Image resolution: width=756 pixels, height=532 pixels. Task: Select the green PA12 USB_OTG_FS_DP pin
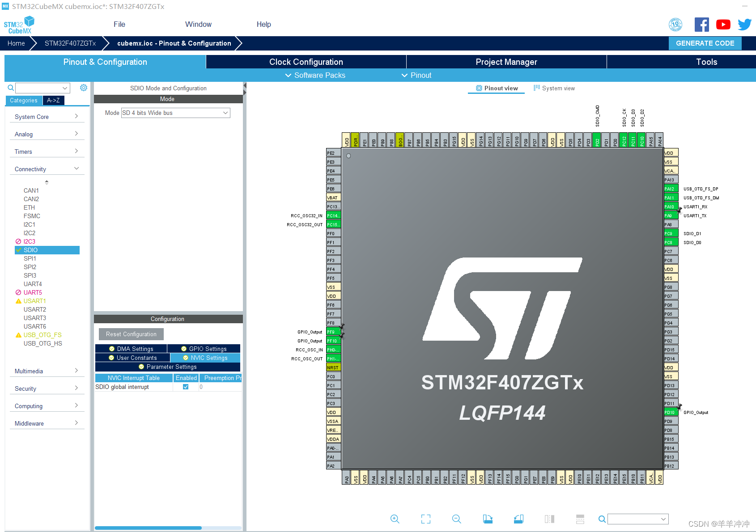click(671, 189)
